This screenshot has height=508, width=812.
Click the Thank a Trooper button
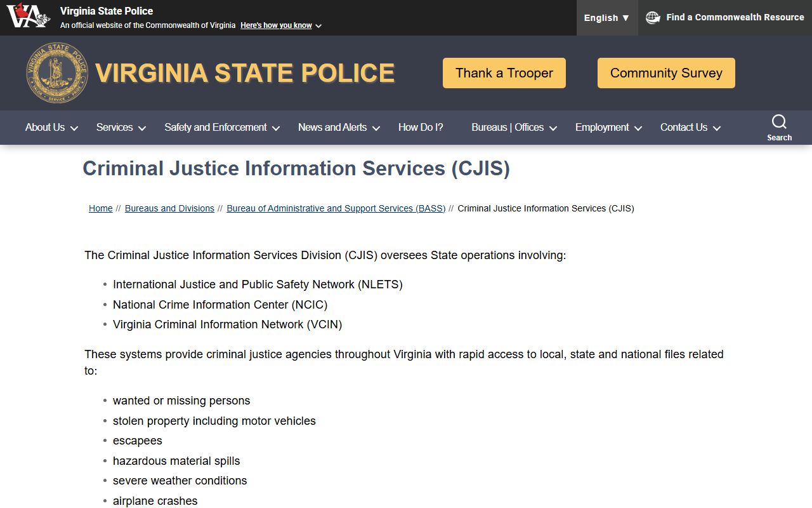504,73
